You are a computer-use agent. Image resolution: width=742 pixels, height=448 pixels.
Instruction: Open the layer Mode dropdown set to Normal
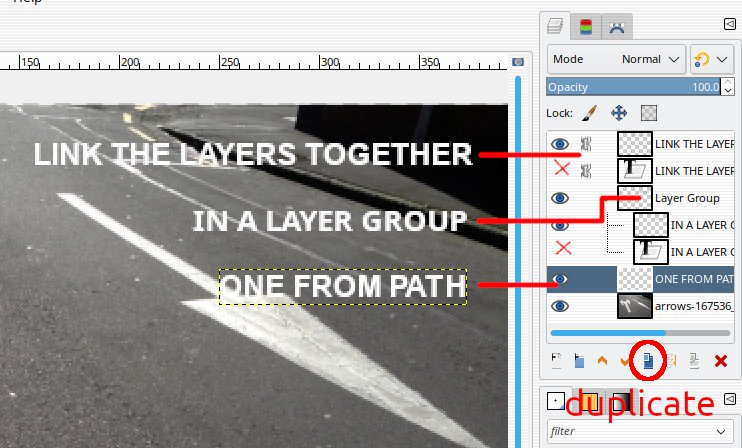click(616, 59)
